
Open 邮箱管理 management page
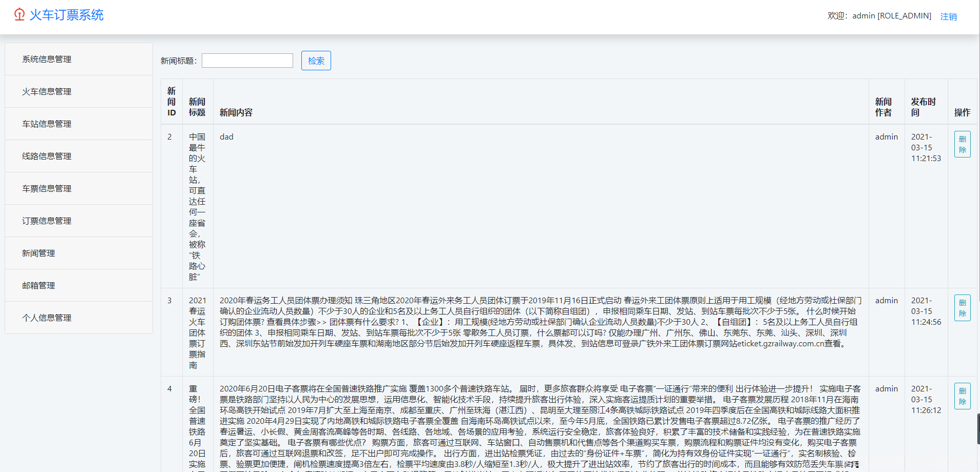pyautogui.click(x=39, y=285)
